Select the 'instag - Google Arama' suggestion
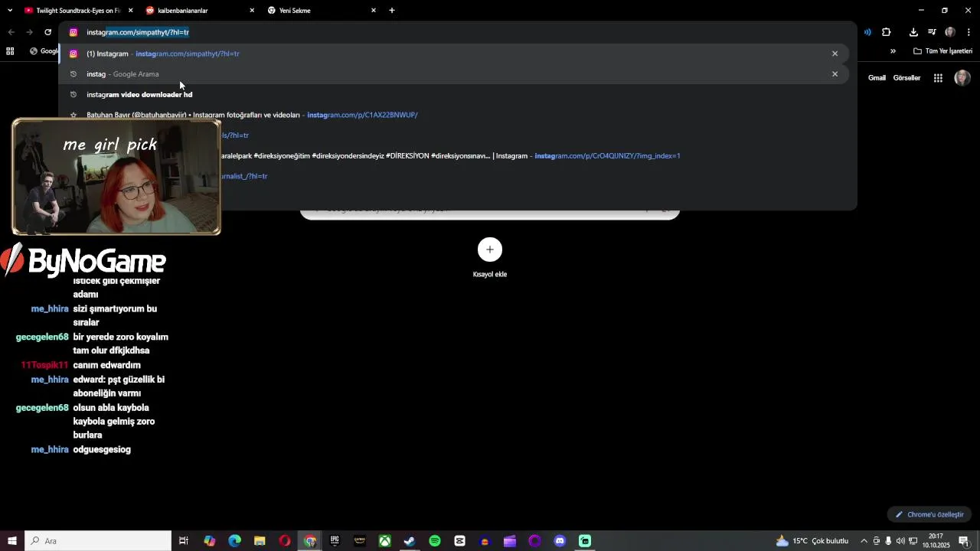Screen dimensions: 980x551 pos(453,74)
